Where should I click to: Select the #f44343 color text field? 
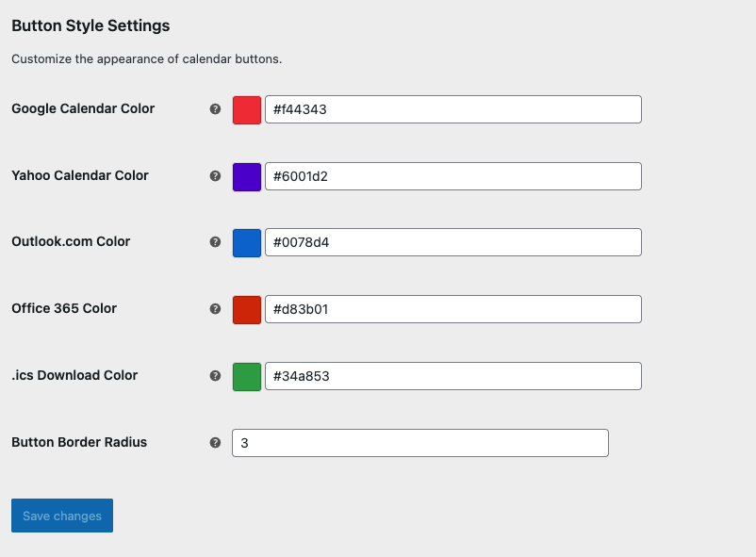click(x=453, y=109)
